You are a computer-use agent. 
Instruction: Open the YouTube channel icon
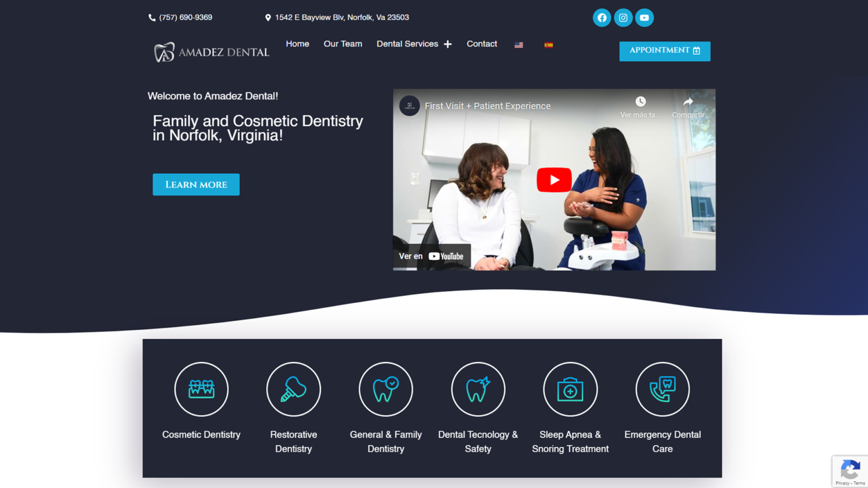(x=644, y=18)
